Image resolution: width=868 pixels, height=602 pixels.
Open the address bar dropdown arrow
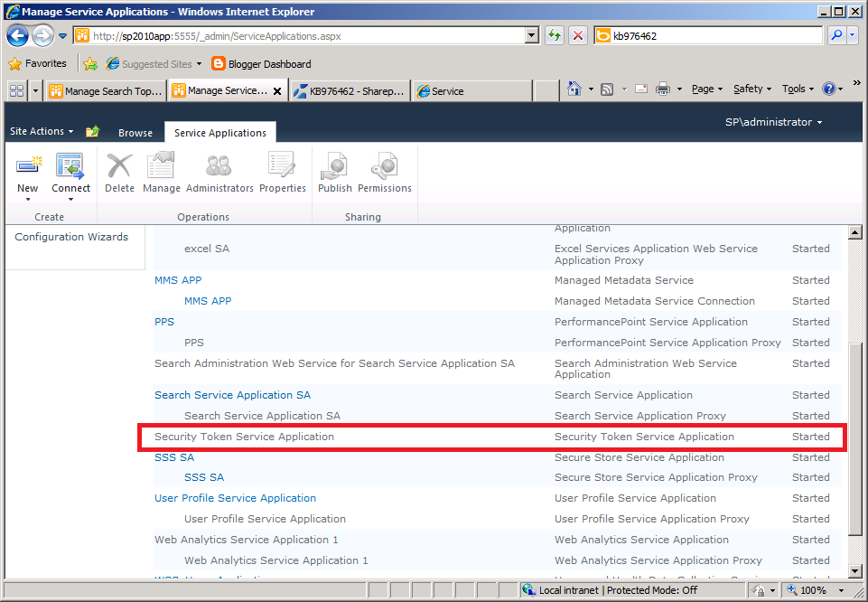(x=531, y=36)
